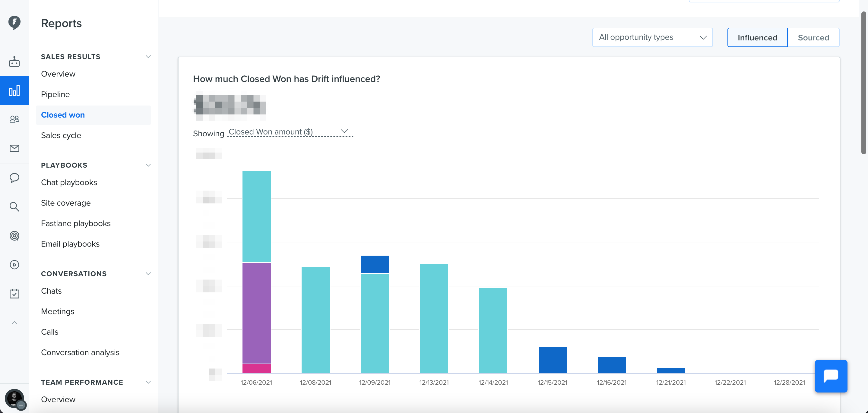Open Closed Won amount ($) dropdown
The image size is (868, 413).
290,132
